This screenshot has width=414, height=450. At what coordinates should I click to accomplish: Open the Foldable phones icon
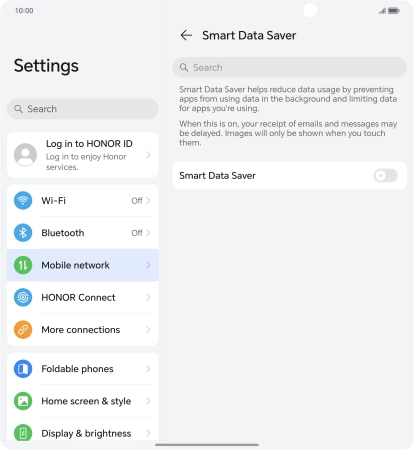tap(23, 369)
